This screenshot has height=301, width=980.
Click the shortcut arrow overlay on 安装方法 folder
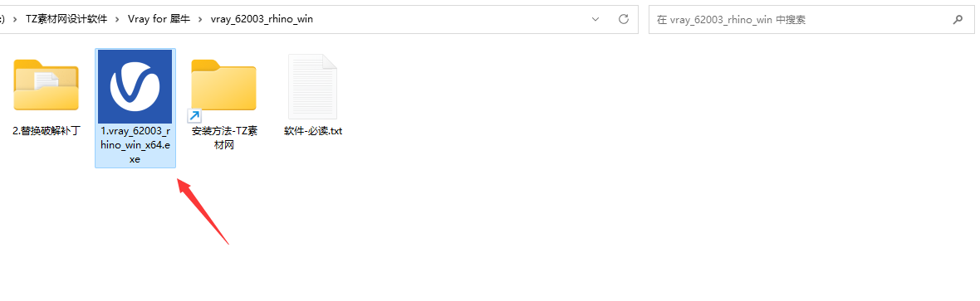click(194, 115)
